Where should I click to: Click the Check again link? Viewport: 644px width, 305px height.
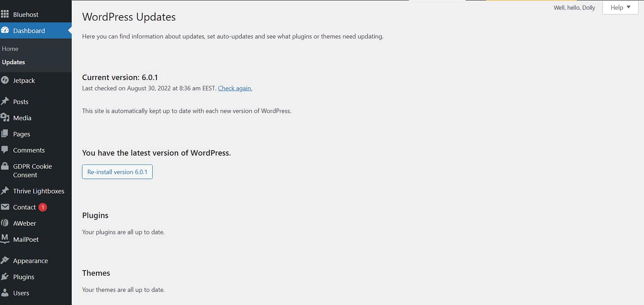[x=235, y=88]
